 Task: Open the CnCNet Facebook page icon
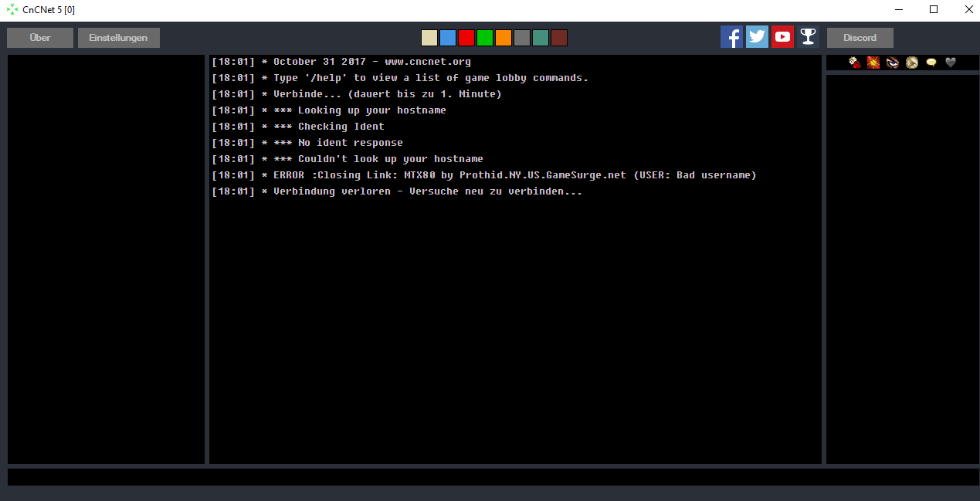pyautogui.click(x=731, y=37)
